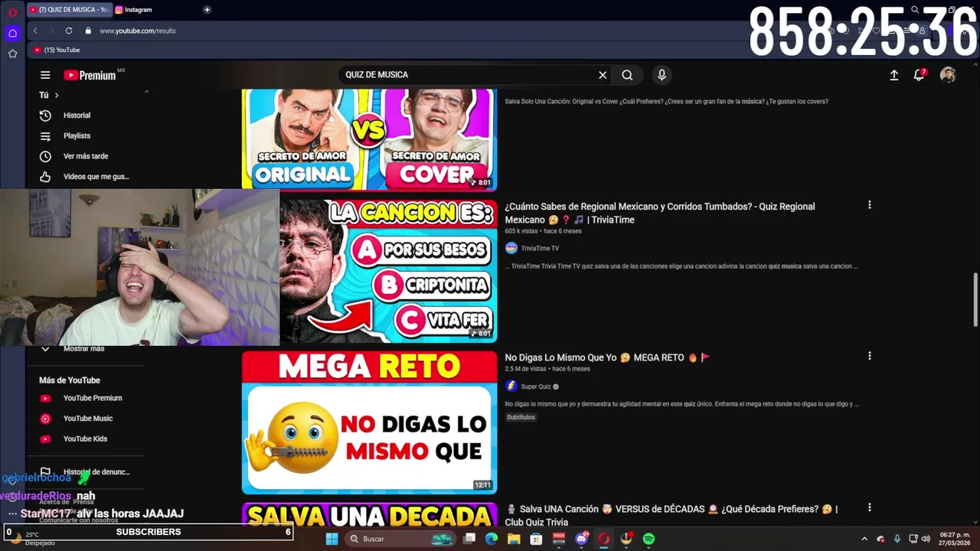Open Spotify from taskbar

tap(648, 539)
